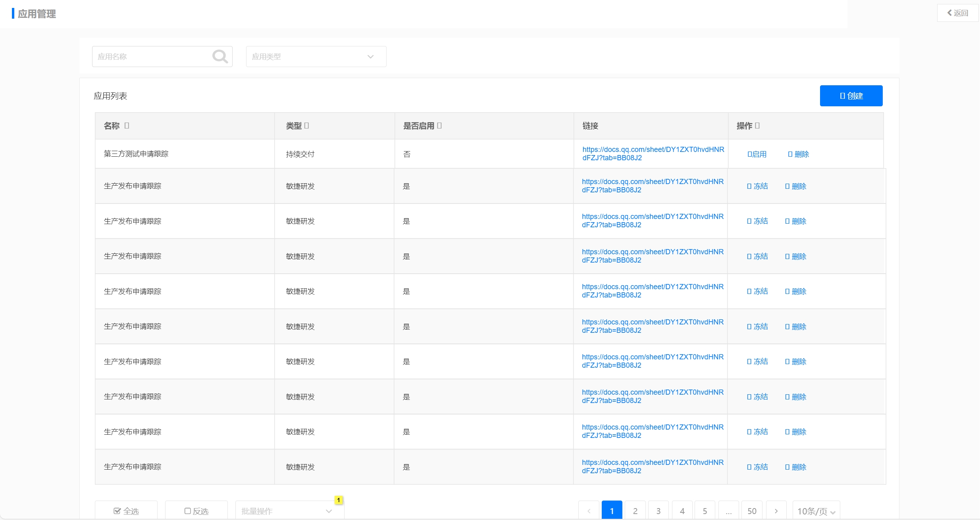Go to page 4
The image size is (980, 520).
click(682, 511)
